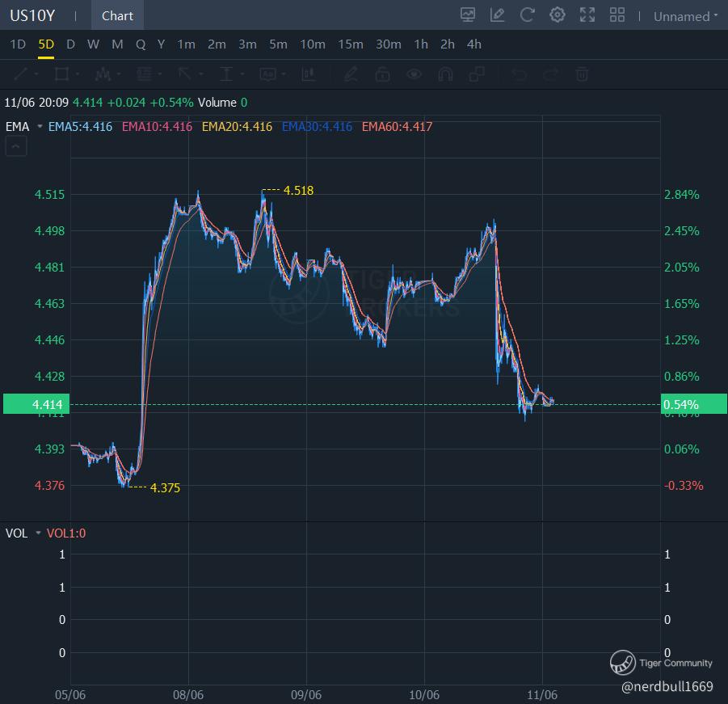Click the current price 4.414 axis marker

[x=36, y=404]
